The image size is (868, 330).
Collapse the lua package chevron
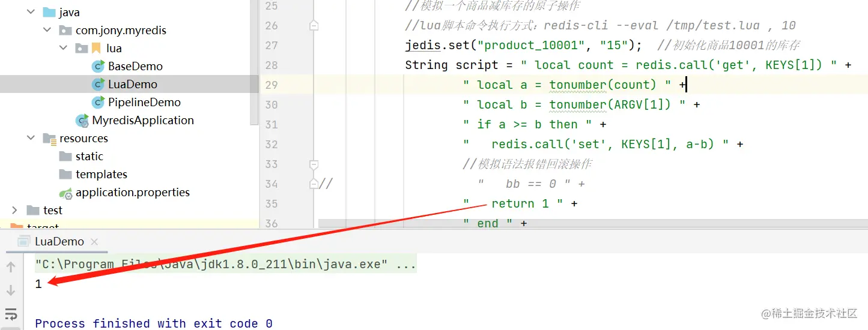[63, 48]
